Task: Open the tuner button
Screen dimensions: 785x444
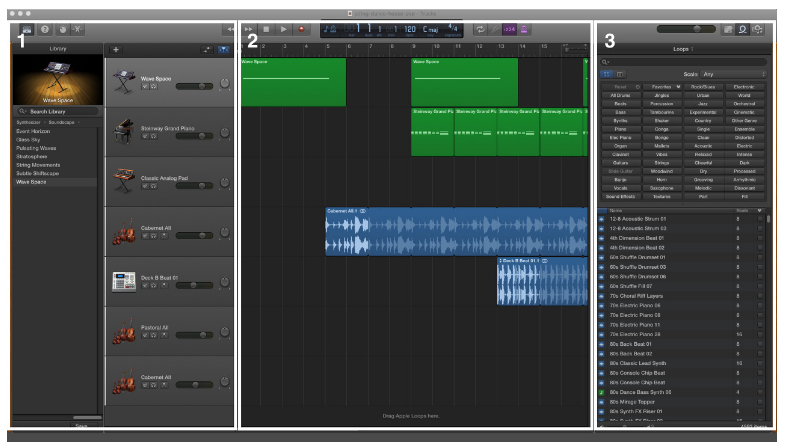Action: coord(495,30)
